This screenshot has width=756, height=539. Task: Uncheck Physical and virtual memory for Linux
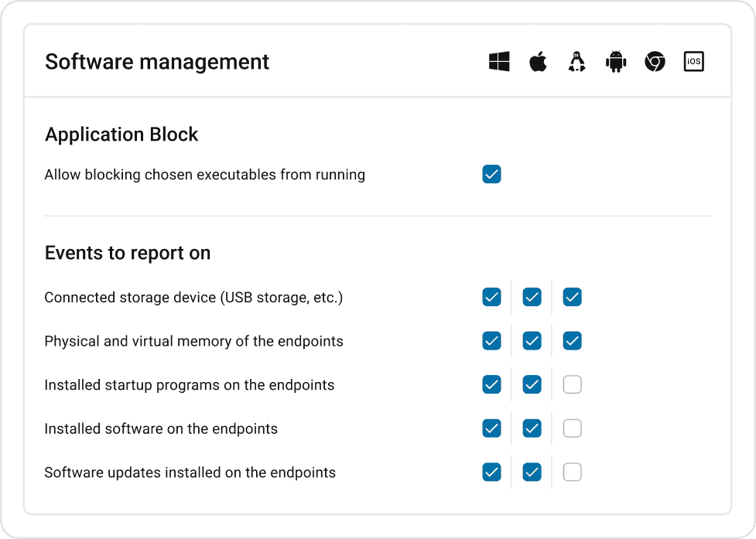[x=572, y=341]
